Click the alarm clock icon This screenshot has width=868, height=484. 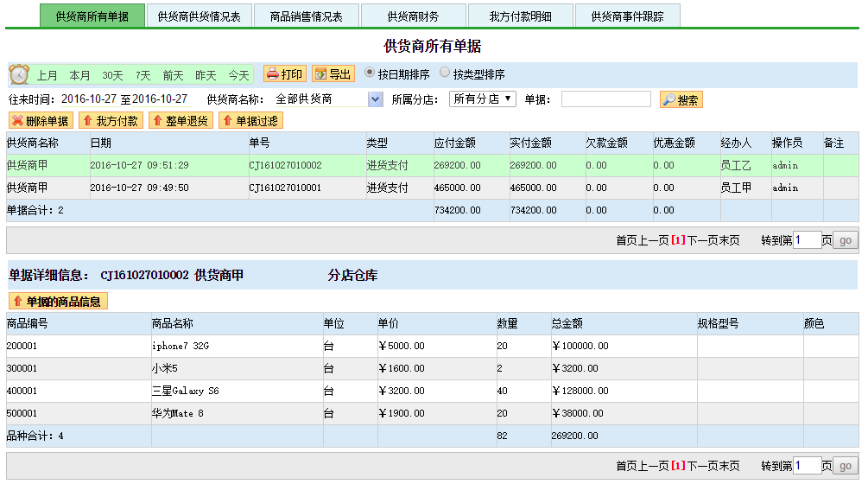[x=19, y=75]
